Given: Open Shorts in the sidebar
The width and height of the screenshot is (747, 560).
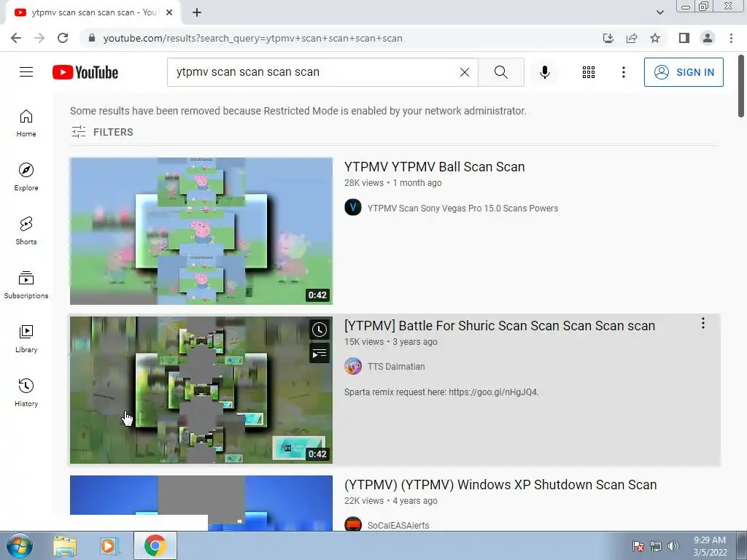Looking at the screenshot, I should tap(26, 231).
